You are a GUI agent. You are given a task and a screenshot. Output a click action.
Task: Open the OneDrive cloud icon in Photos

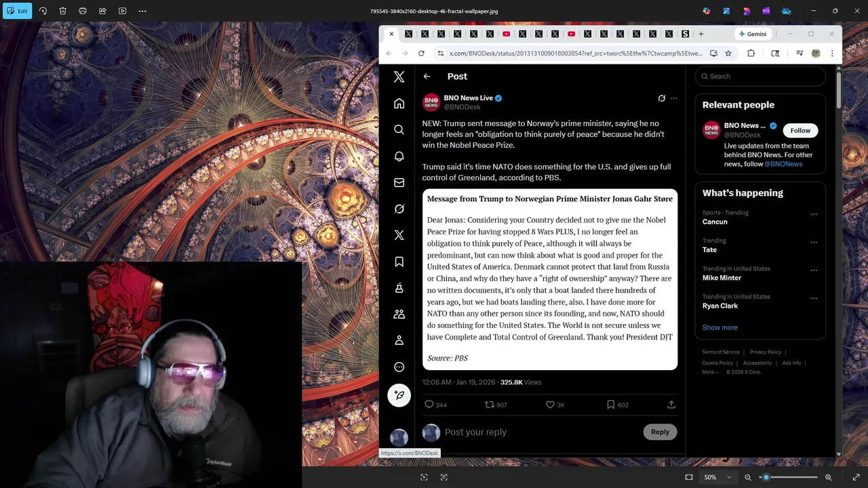[786, 11]
